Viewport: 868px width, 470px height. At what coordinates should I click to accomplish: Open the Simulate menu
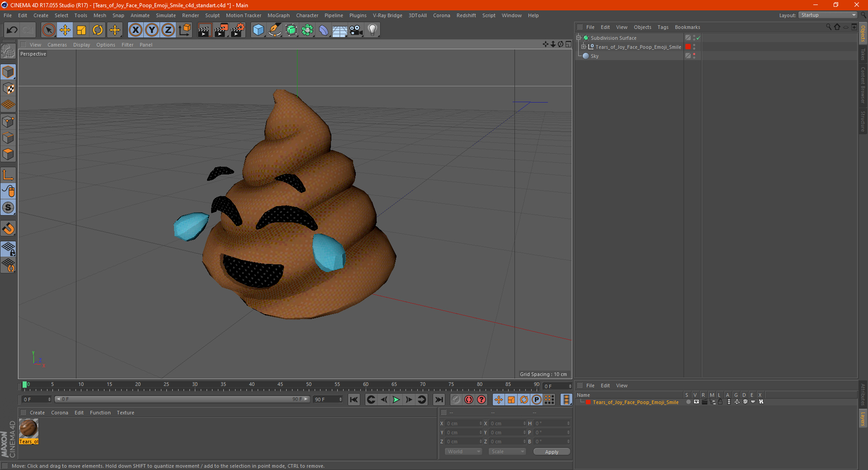pos(166,15)
